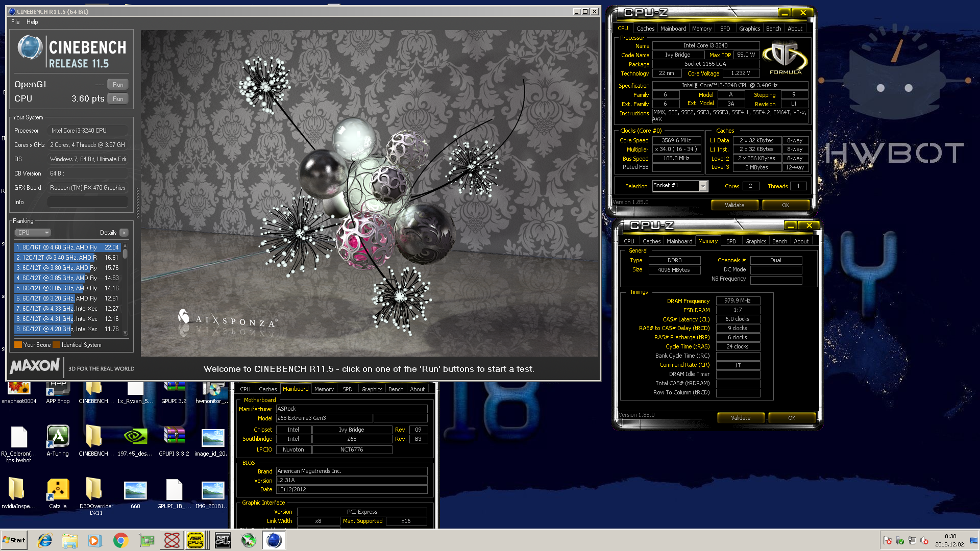Click OK in CPU-Z memory window
This screenshot has width=980, height=551.
click(792, 418)
